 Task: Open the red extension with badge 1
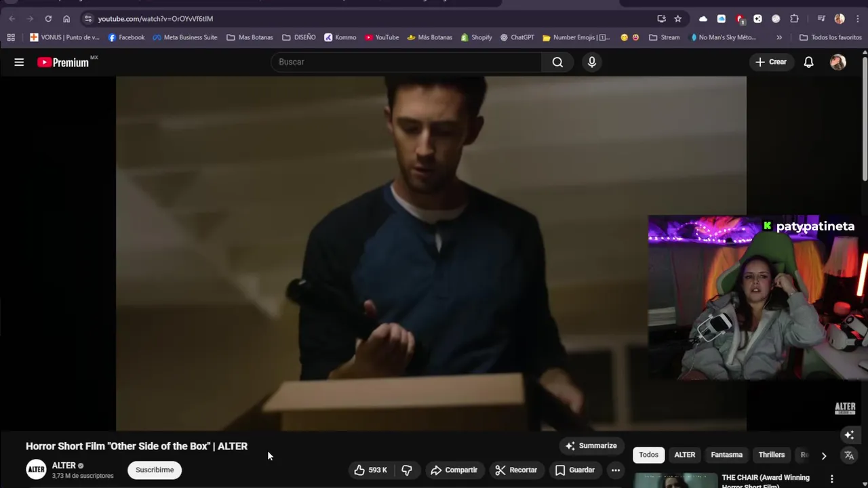pos(740,18)
